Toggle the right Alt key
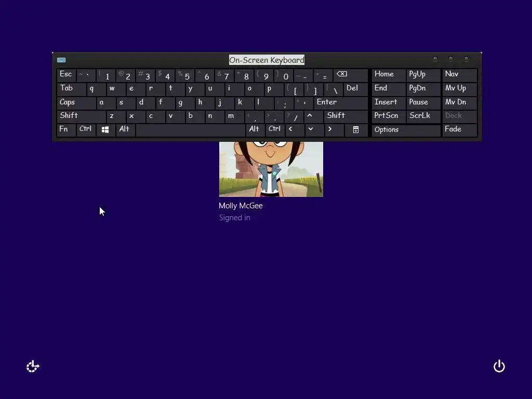The height and width of the screenshot is (399, 532). (255, 129)
